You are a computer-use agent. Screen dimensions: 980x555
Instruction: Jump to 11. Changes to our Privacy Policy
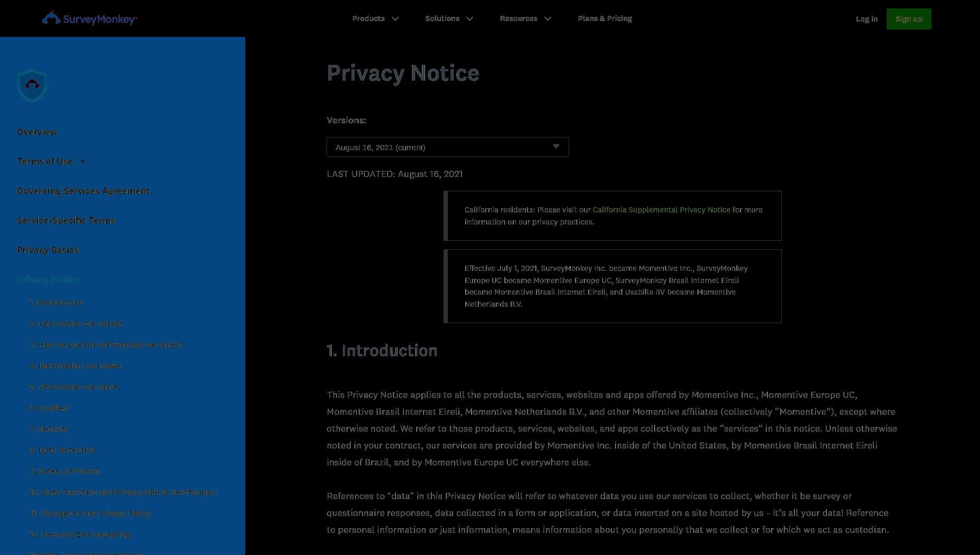point(90,513)
